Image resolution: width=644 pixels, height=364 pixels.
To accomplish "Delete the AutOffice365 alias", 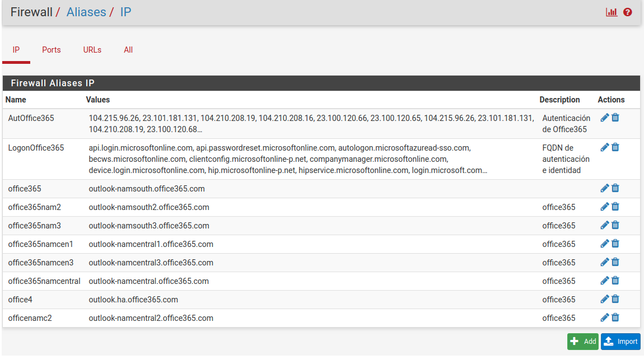I will 615,118.
